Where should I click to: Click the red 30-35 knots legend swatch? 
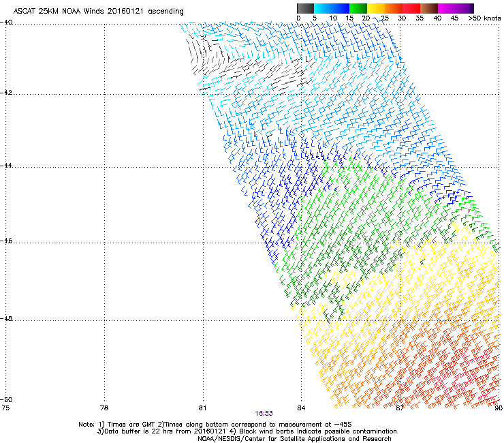pos(411,8)
